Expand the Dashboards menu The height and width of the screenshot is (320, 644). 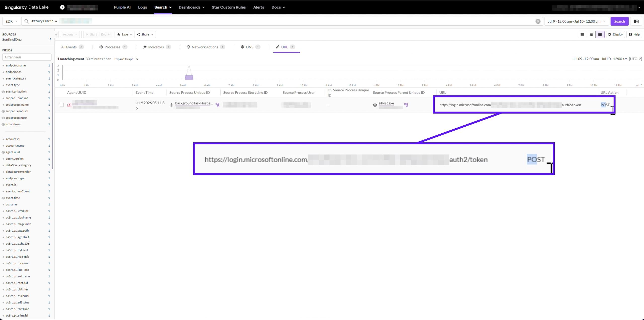(191, 7)
